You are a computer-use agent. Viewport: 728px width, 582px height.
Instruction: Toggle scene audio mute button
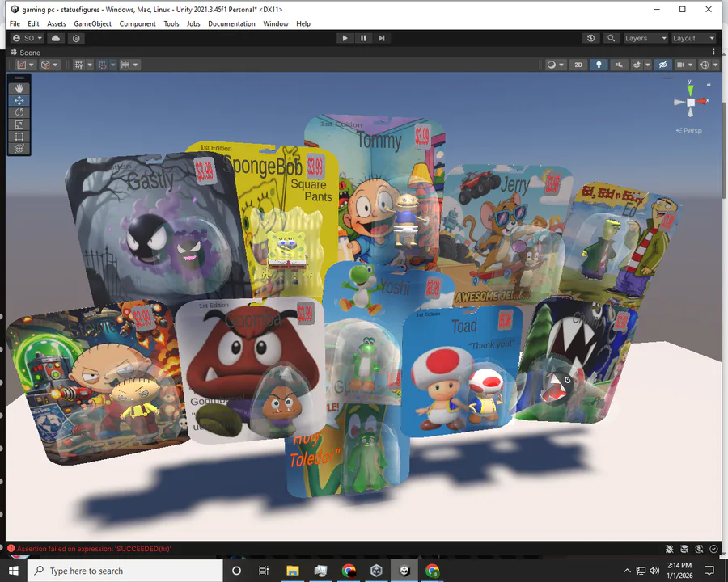tap(620, 65)
